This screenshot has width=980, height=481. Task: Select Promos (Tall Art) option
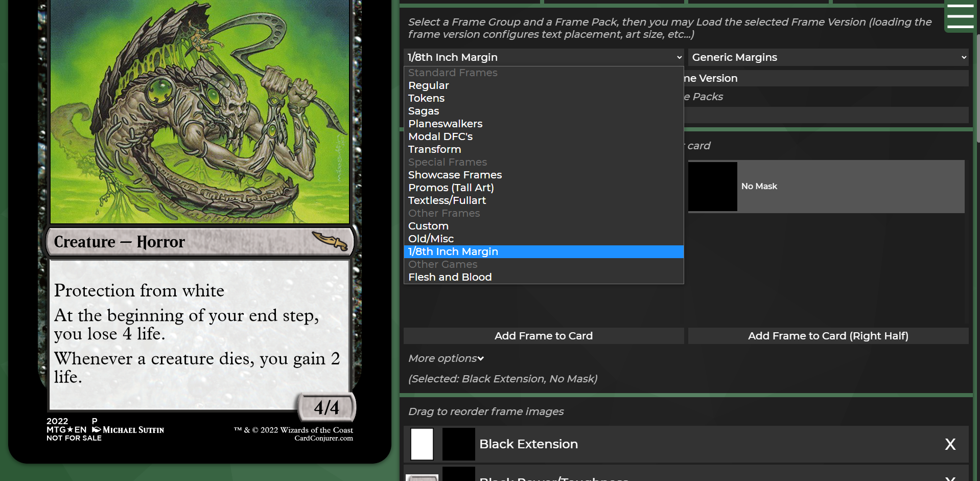[544, 188]
